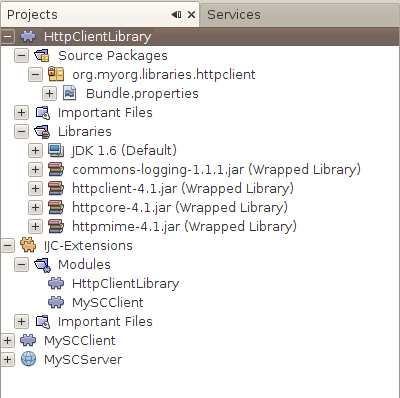Select MySCClient label under Modules
The height and width of the screenshot is (398, 400).
pos(108,303)
